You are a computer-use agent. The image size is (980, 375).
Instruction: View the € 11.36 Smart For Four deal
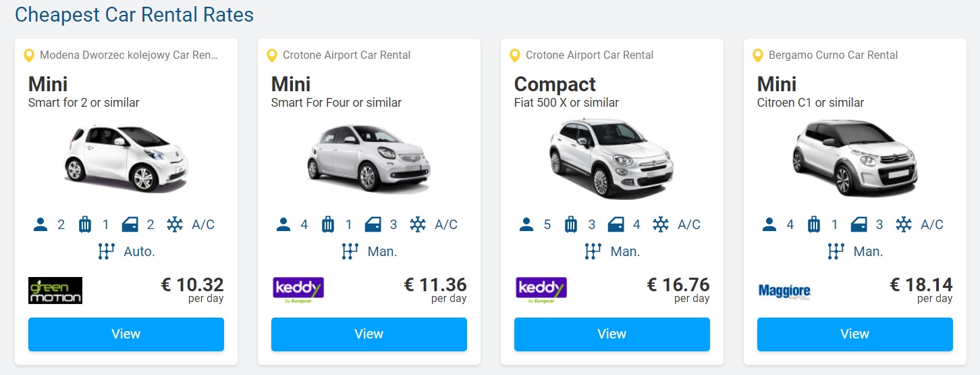369,334
